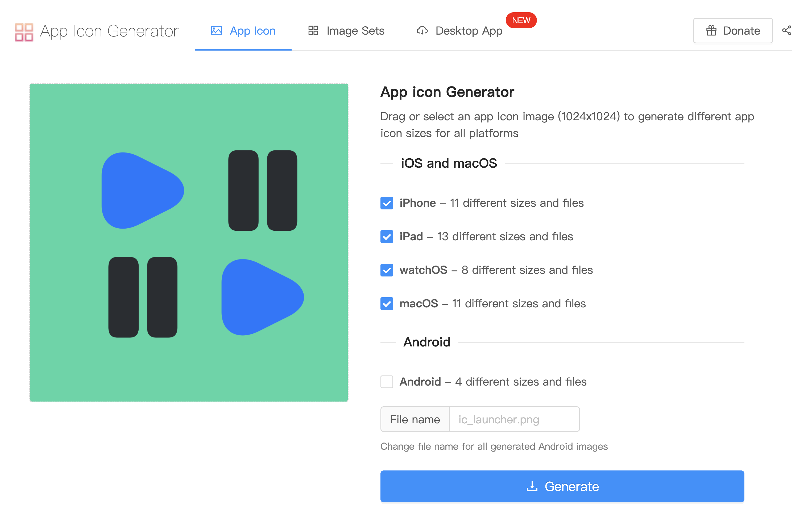Click the picture icon on App Icon tab

click(216, 31)
